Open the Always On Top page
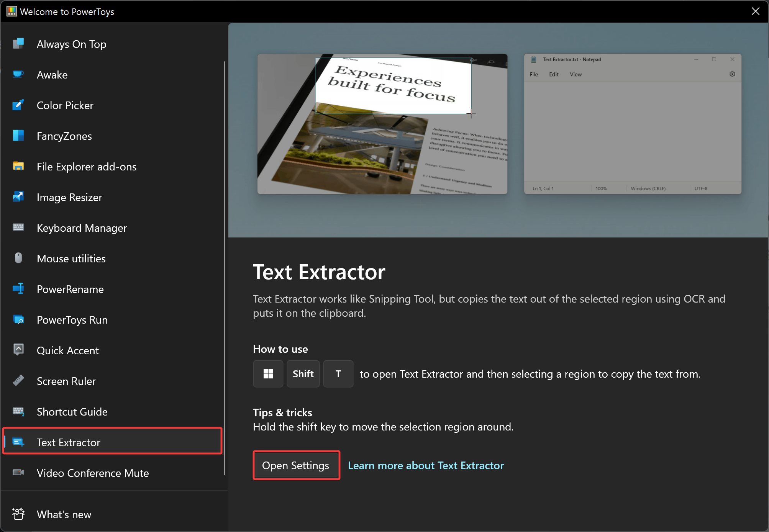This screenshot has height=532, width=769. pyautogui.click(x=112, y=44)
